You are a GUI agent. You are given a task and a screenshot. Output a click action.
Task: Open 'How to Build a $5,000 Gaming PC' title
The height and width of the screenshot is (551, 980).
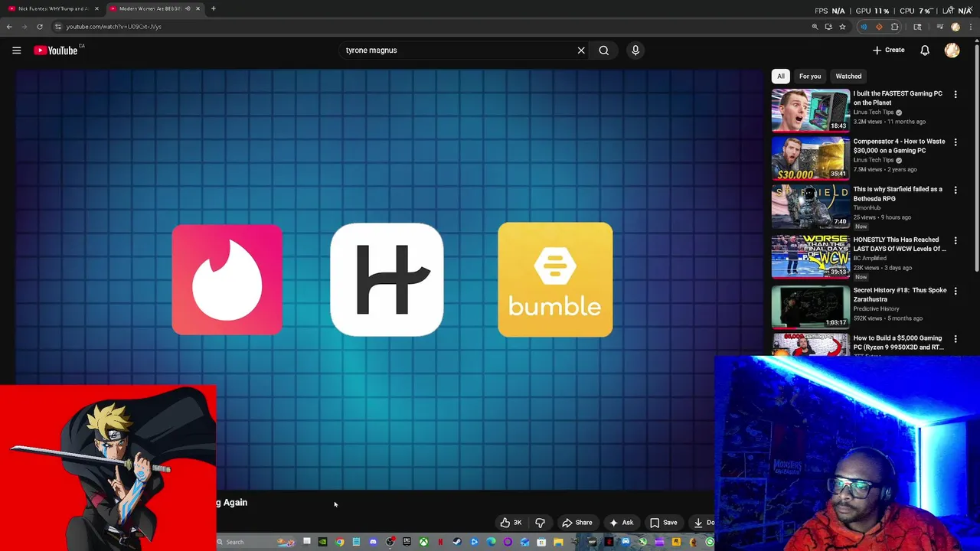(898, 342)
